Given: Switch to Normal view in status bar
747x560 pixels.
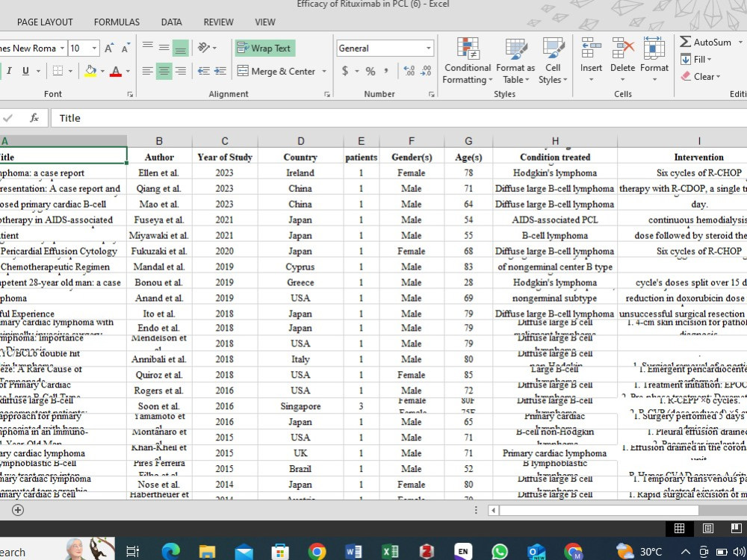Looking at the screenshot, I should coord(679,528).
